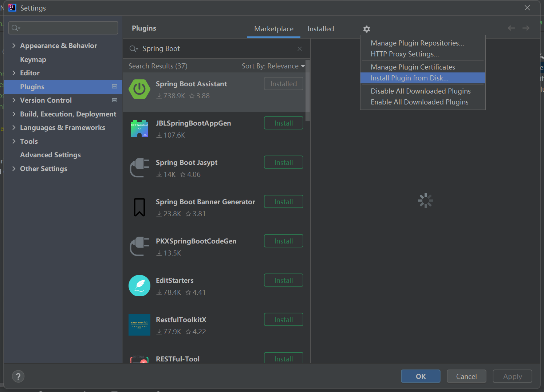Expand Appearance & Behavior section

[14, 45]
